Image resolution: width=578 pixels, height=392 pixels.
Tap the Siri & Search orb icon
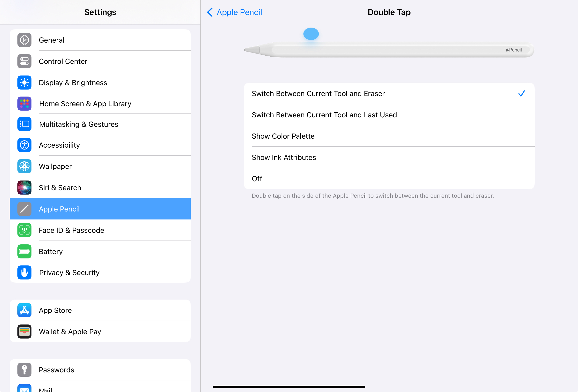[24, 188]
